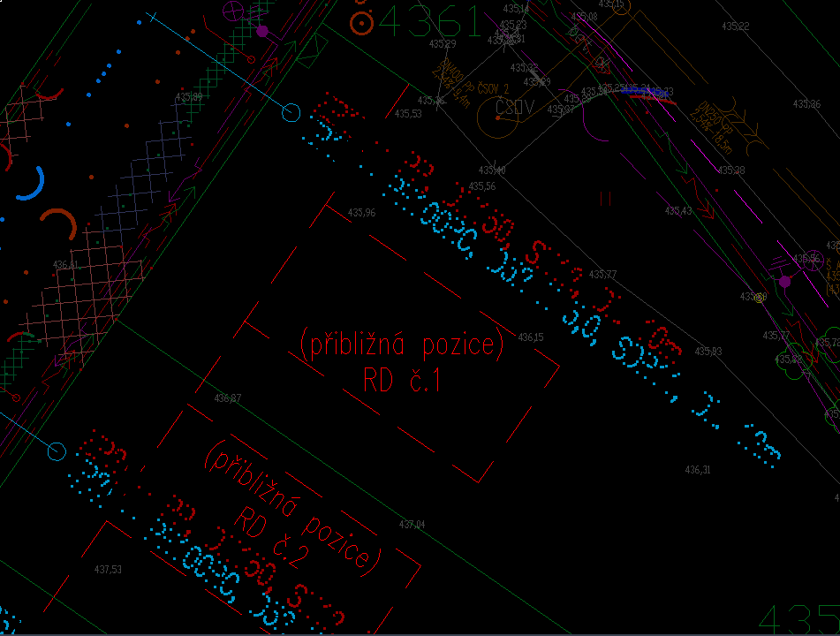Select elevation point label 436,15
This screenshot has height=636, width=840.
point(531,337)
